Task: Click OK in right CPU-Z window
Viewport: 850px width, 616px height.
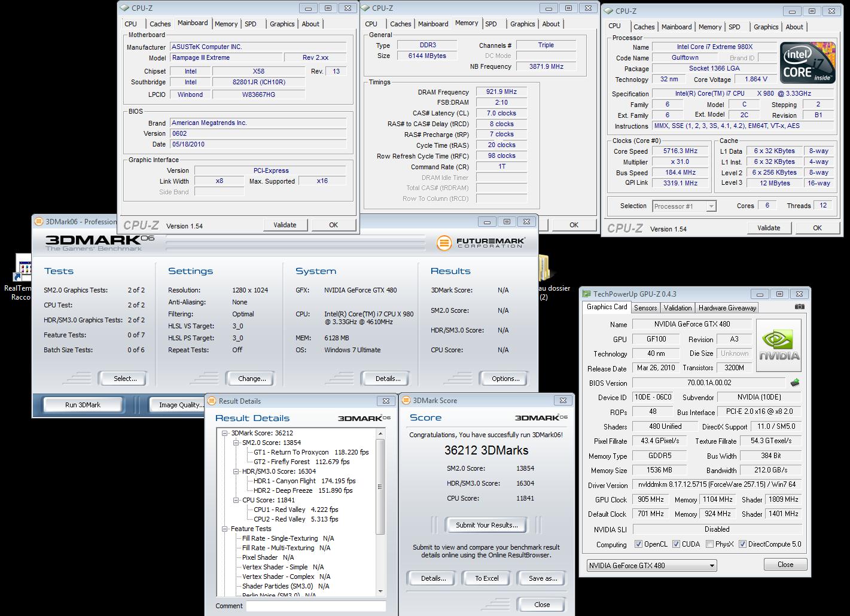Action: pyautogui.click(x=817, y=228)
